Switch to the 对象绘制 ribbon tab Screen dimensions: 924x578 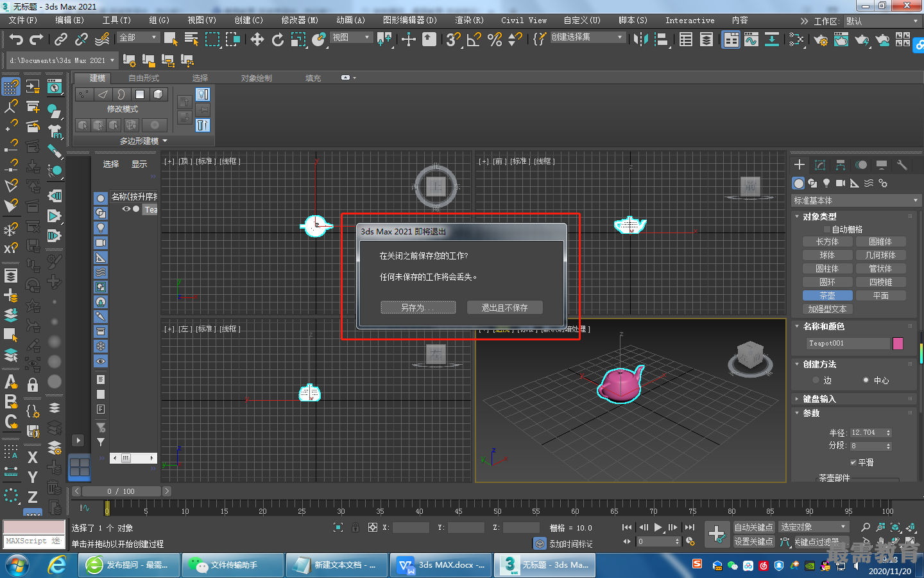(x=257, y=78)
